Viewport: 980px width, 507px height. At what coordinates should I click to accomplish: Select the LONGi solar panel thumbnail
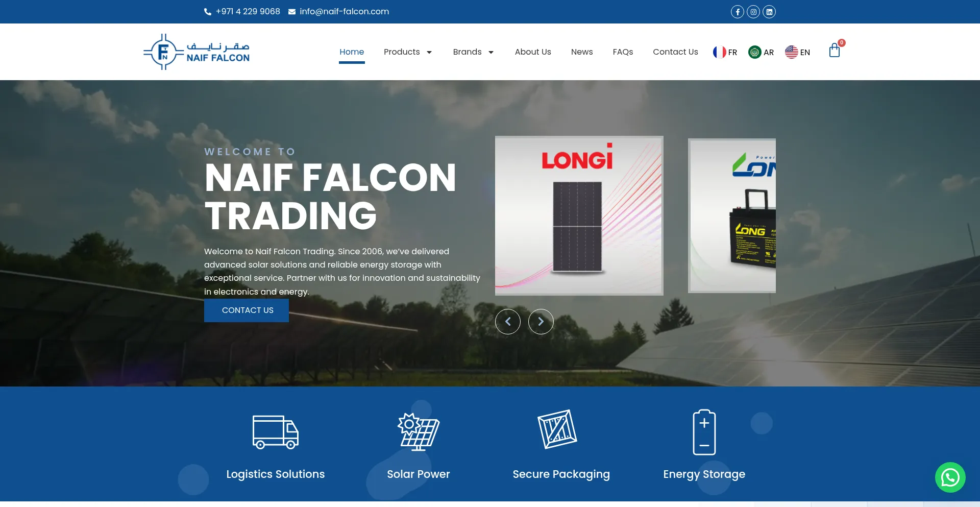click(x=579, y=215)
